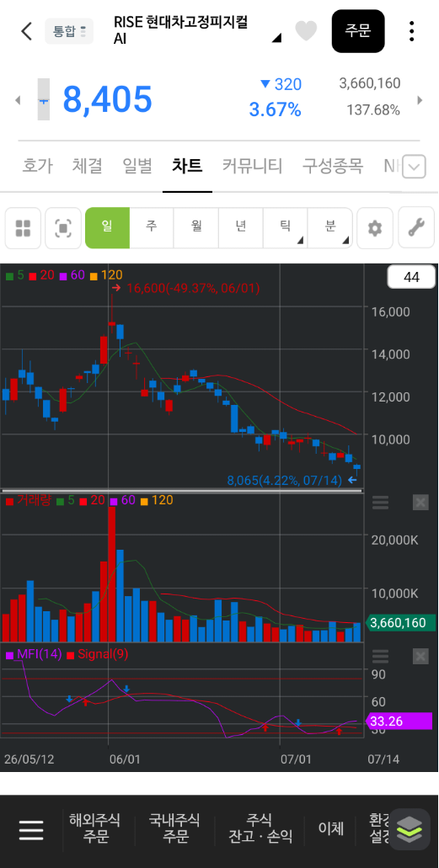Viewport: 439px width, 868px height.
Task: Open chart settings gear icon
Action: click(375, 228)
